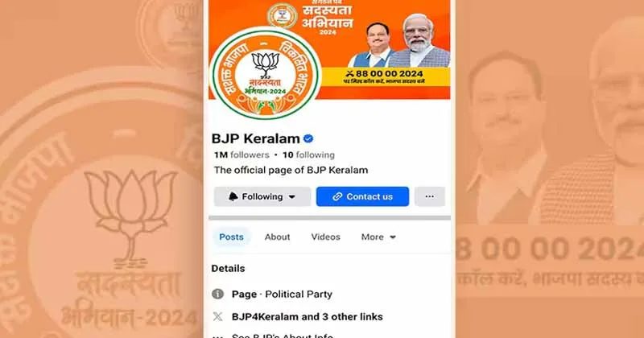
Task: Switch to the Posts tab
Action: (x=231, y=237)
